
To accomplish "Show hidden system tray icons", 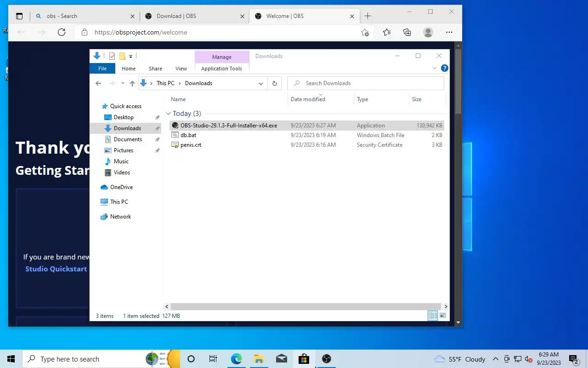I will pos(495,359).
